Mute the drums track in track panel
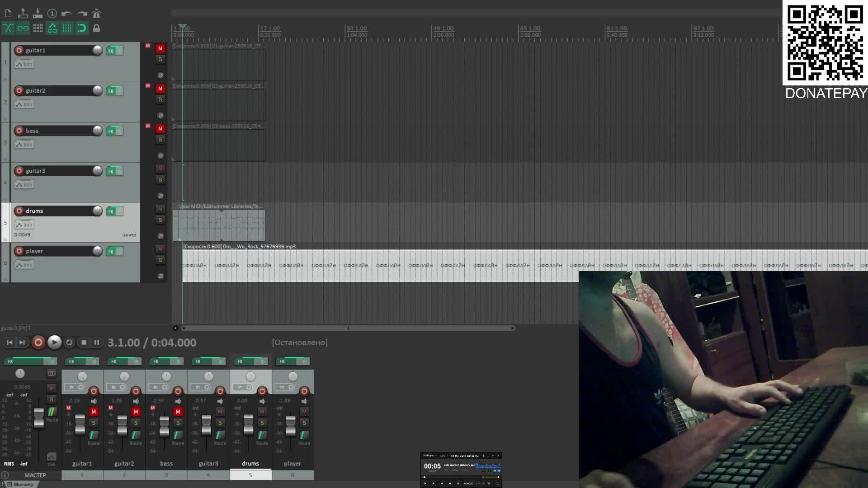 tap(160, 209)
